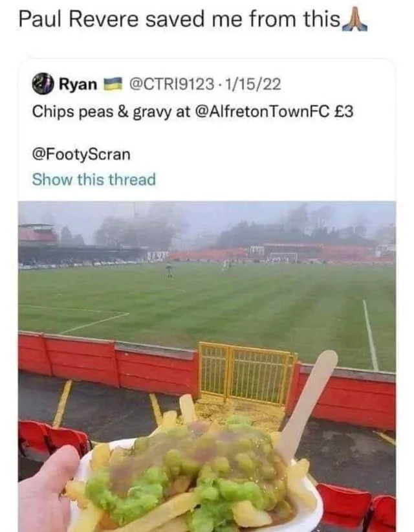
Task: Open the football pitch photo
Action: [x=207, y=366]
